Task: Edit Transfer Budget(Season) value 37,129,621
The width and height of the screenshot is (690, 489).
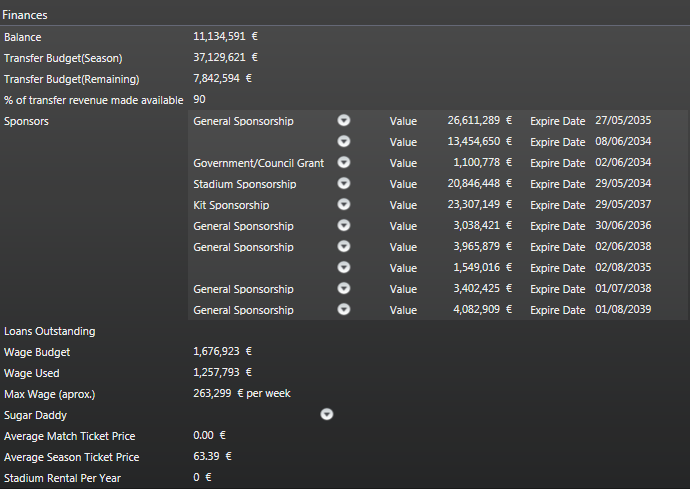Action: point(219,58)
